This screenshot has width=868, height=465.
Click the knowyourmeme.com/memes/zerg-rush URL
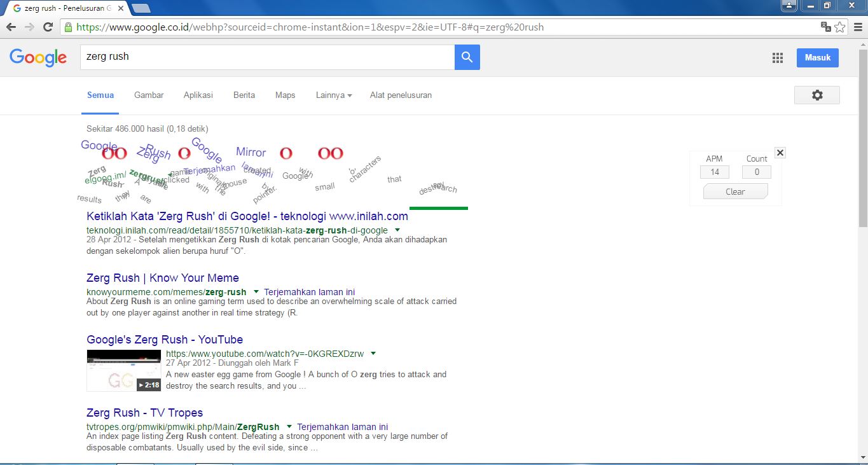(167, 292)
